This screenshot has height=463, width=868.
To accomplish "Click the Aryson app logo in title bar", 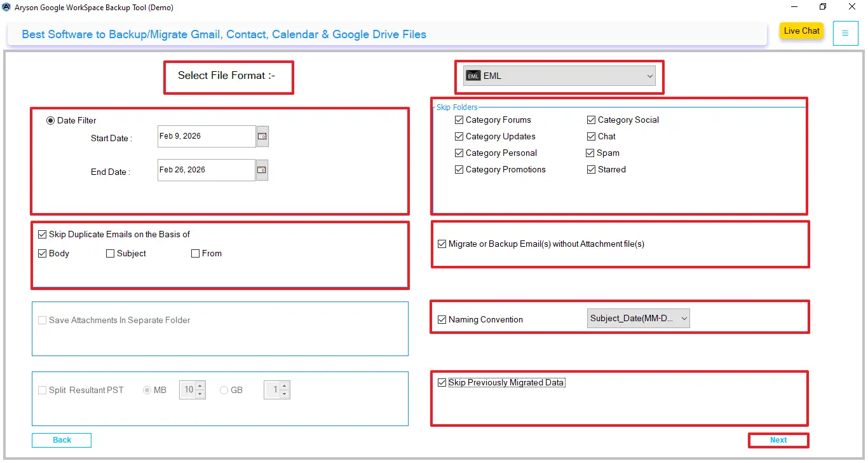I will point(6,8).
